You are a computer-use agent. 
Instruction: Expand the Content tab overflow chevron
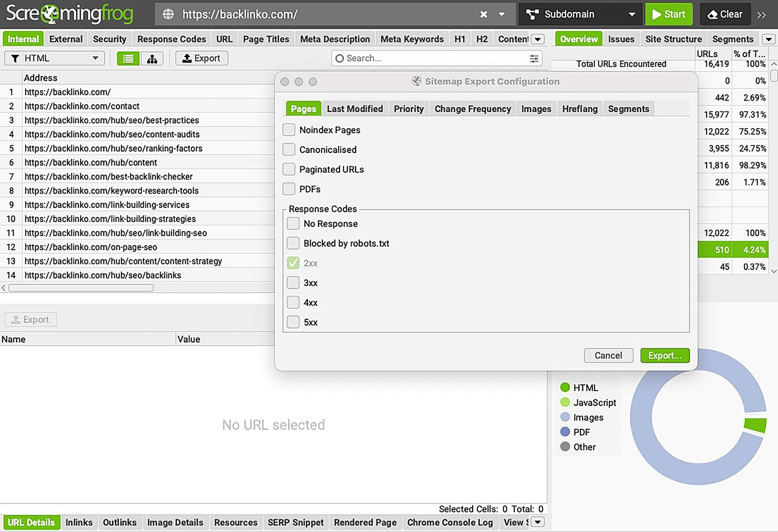coord(538,39)
